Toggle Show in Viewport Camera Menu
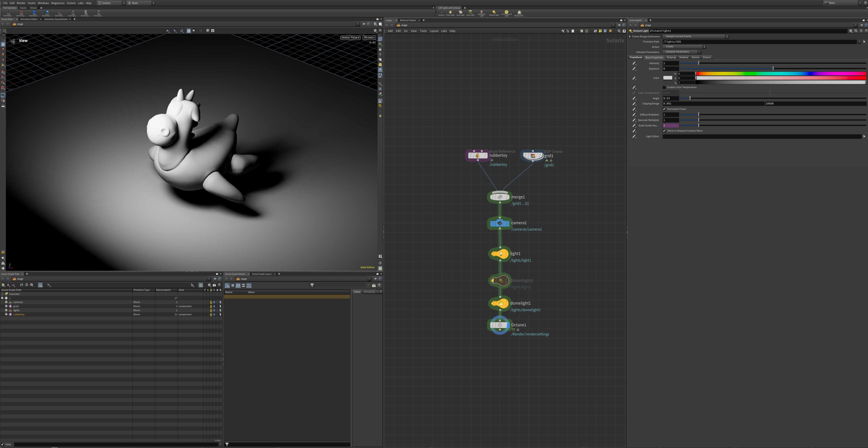The image size is (868, 448). 665,131
